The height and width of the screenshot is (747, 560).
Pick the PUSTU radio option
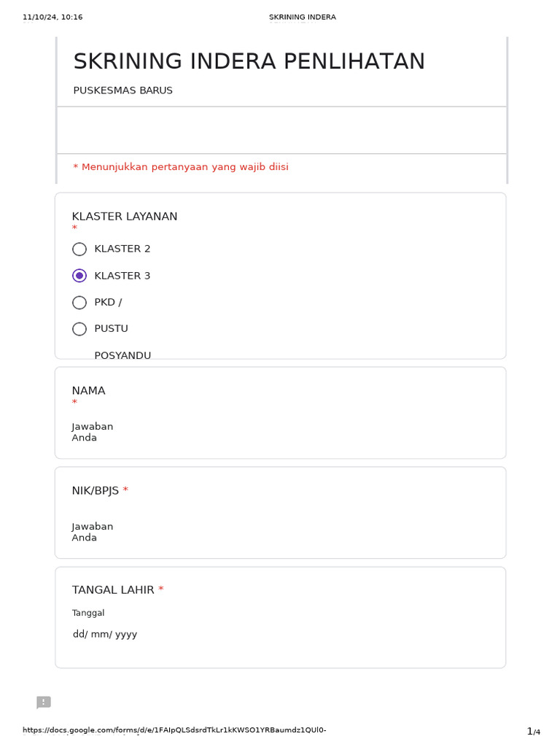point(79,329)
